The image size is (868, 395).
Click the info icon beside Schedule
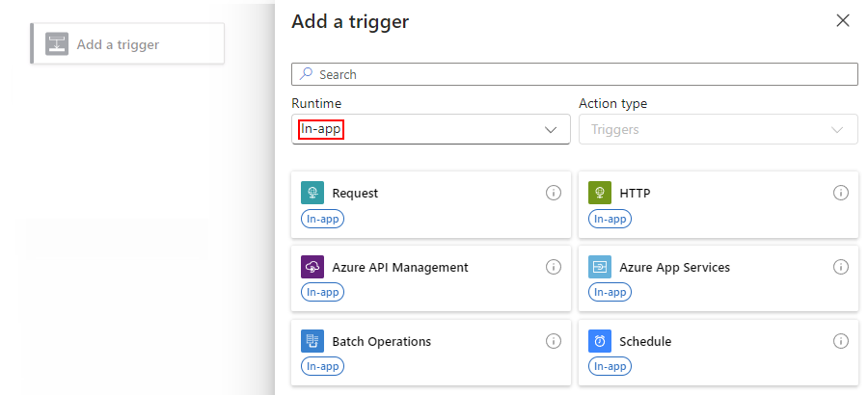(841, 341)
